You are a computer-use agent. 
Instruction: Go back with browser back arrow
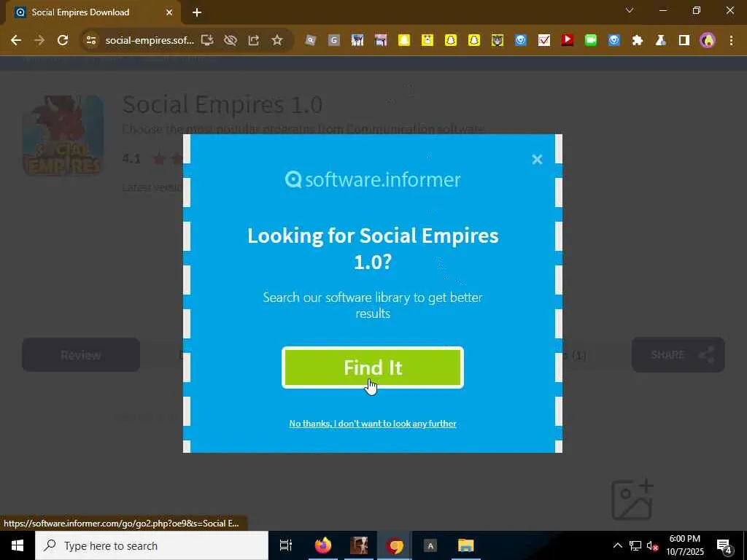coord(16,41)
